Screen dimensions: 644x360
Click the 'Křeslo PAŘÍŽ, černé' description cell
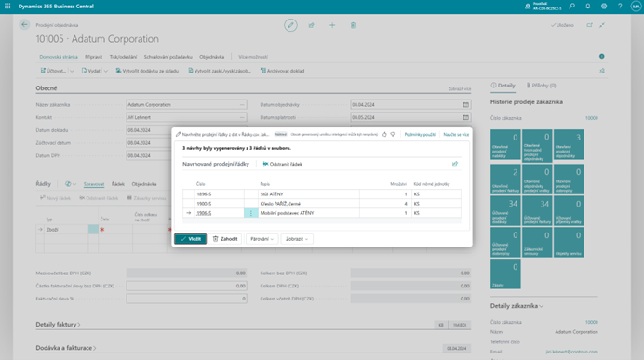coord(309,204)
